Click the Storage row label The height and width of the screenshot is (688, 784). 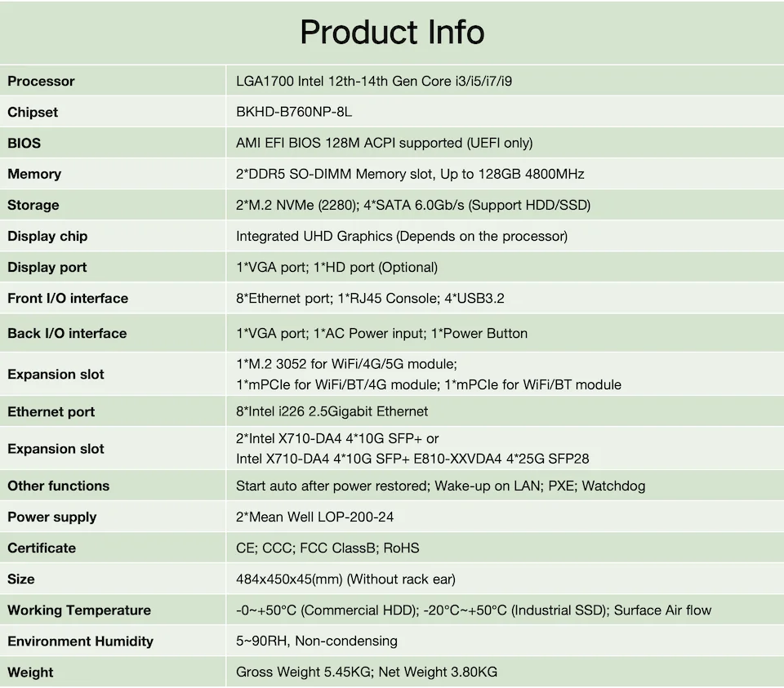33,205
